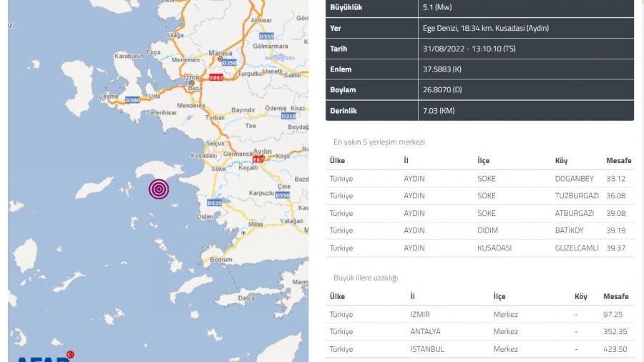Select the Derinlik 7.03 (KM) row
Screen dimensions: 644x362
(x=479, y=111)
